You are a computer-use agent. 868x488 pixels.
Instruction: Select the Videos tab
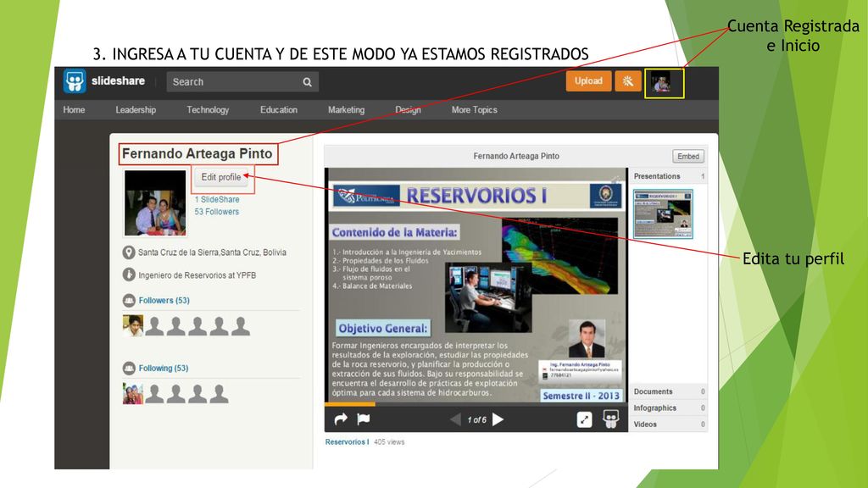668,424
